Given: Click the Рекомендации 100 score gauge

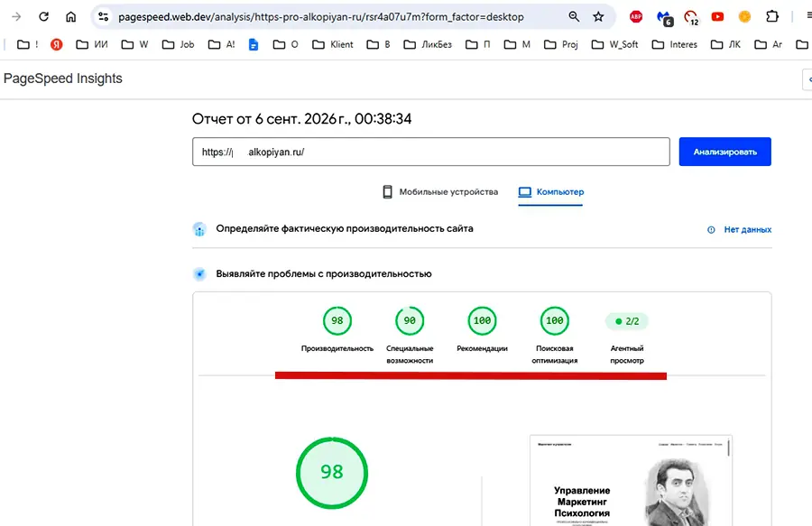Looking at the screenshot, I should pyautogui.click(x=482, y=321).
